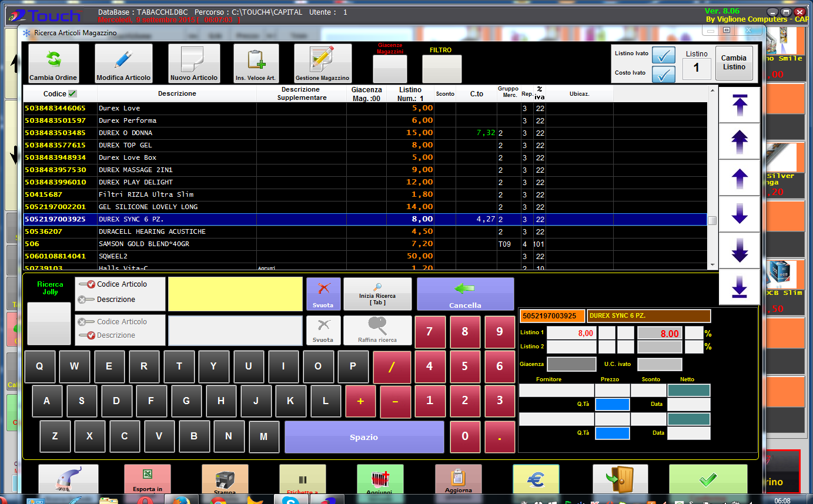This screenshot has height=504, width=813.
Task: Click the Cambia Listino button
Action: tap(734, 63)
